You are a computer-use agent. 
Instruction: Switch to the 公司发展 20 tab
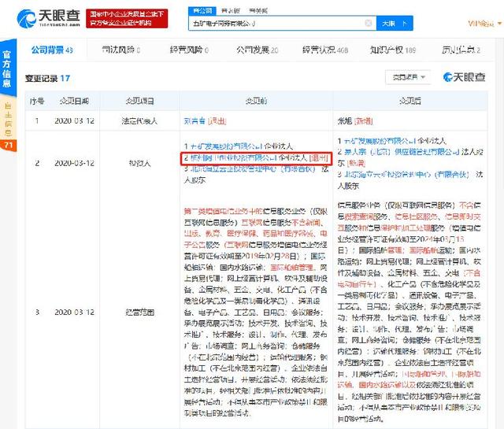[x=258, y=50]
